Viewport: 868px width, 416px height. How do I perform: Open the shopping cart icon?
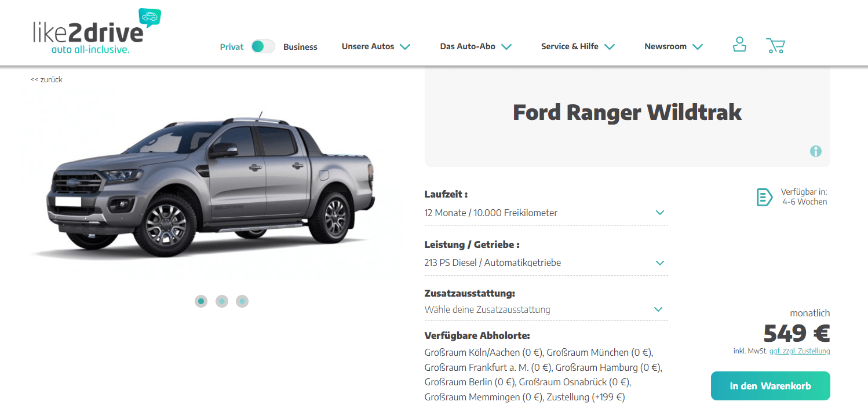775,46
